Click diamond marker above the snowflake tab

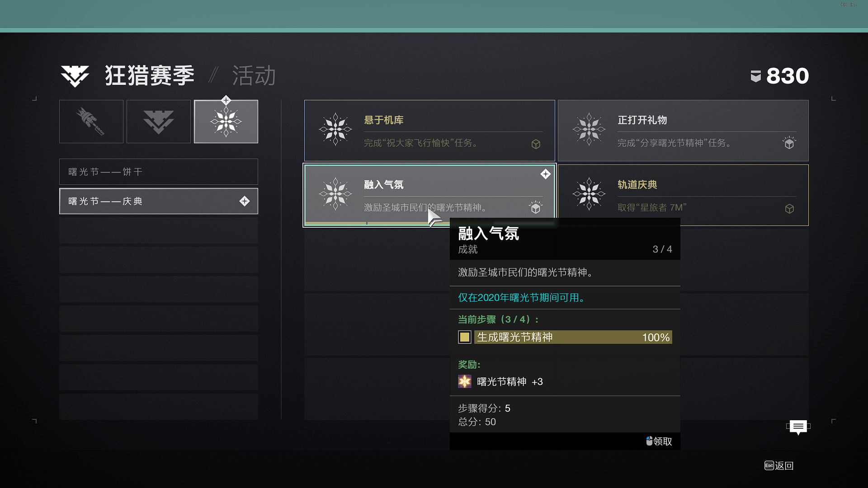(x=226, y=100)
